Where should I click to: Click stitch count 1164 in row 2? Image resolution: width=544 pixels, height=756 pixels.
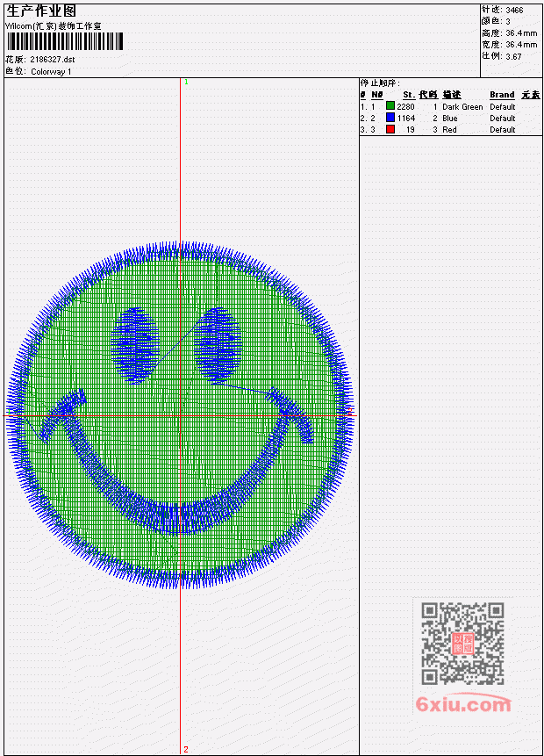click(x=405, y=119)
